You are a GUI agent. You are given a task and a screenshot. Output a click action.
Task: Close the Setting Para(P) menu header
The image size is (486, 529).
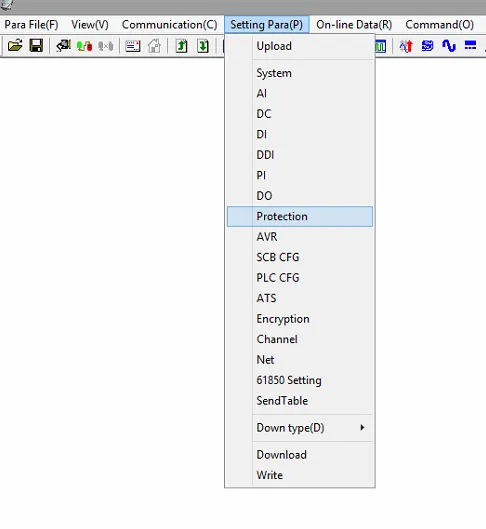click(x=266, y=25)
